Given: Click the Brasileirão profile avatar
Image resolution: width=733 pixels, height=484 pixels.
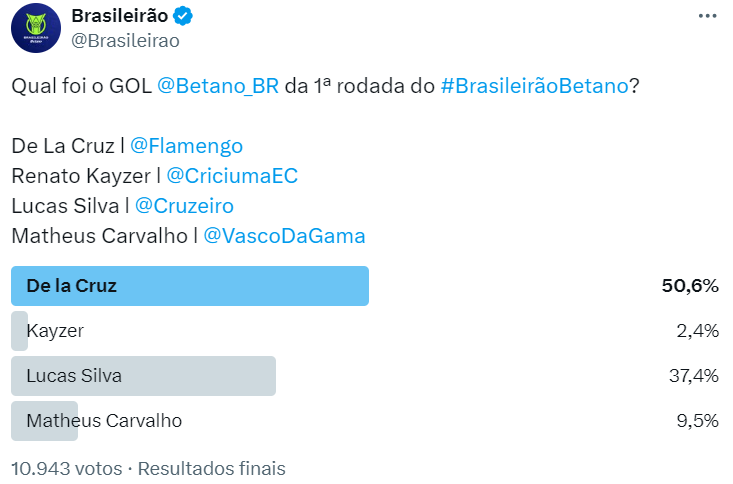Looking at the screenshot, I should (35, 28).
